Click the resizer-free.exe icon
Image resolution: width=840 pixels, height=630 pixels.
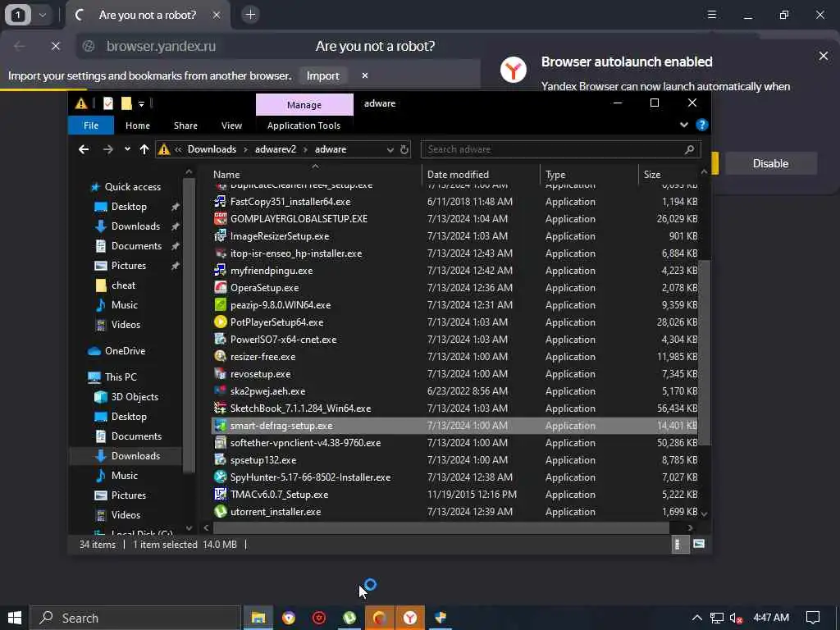[x=220, y=356]
